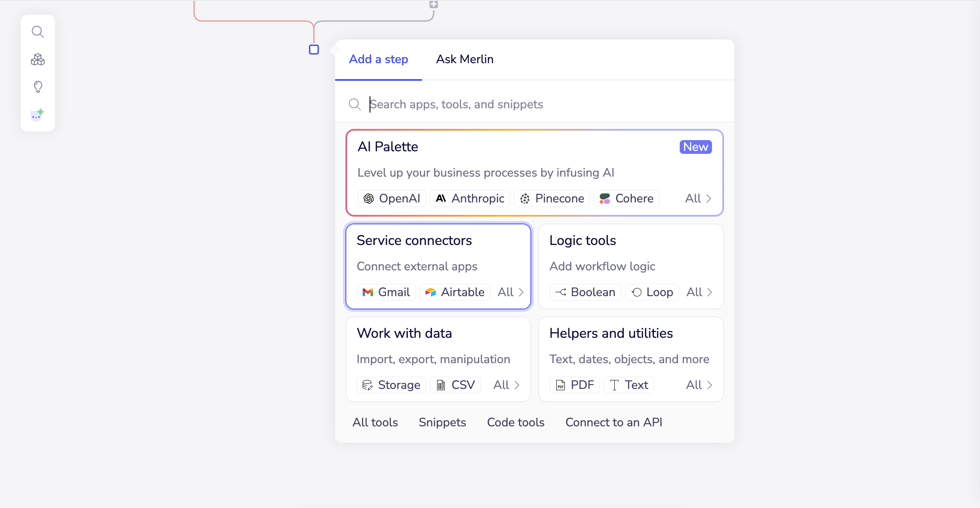Add the Airtable service connector
This screenshot has height=508, width=980.
point(455,292)
